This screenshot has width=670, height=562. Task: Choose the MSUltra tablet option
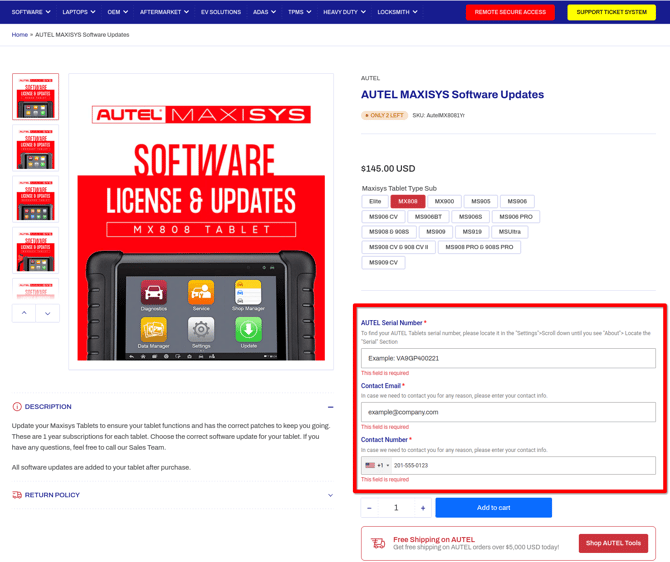coord(509,232)
